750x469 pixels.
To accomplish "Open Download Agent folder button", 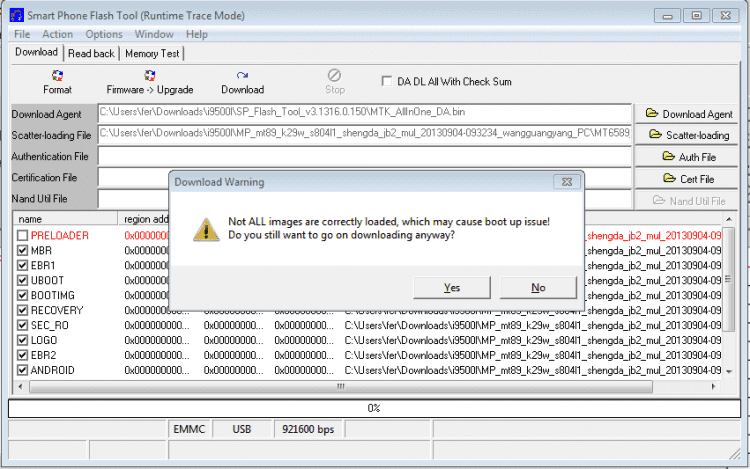I will (x=686, y=114).
